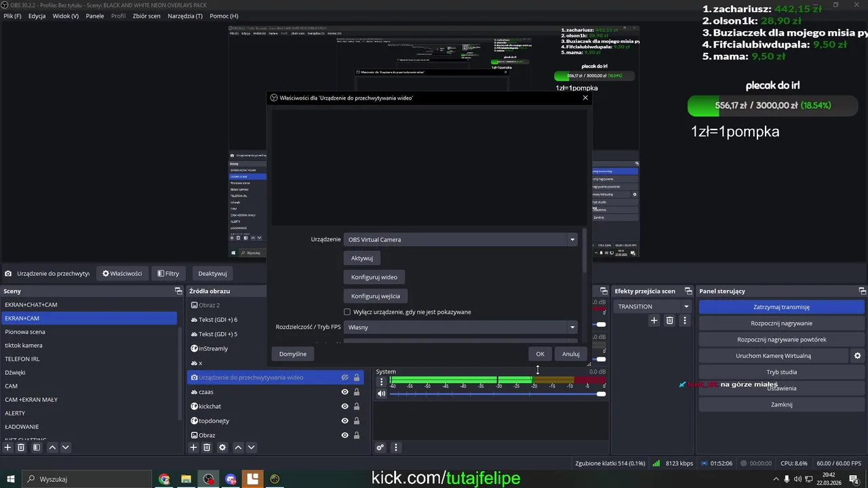Move scene up with arrow icon
The image size is (868, 488).
coord(52,447)
